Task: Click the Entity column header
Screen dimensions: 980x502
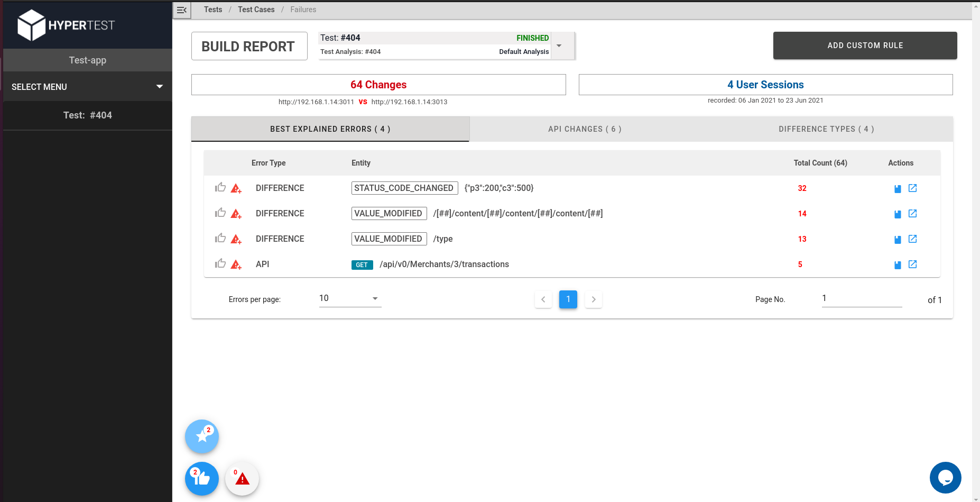Action: coord(361,163)
